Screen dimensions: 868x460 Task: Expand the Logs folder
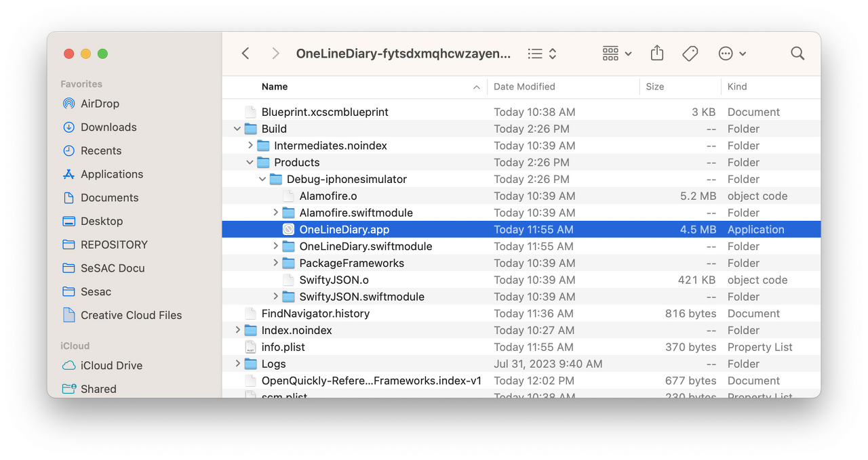point(237,364)
